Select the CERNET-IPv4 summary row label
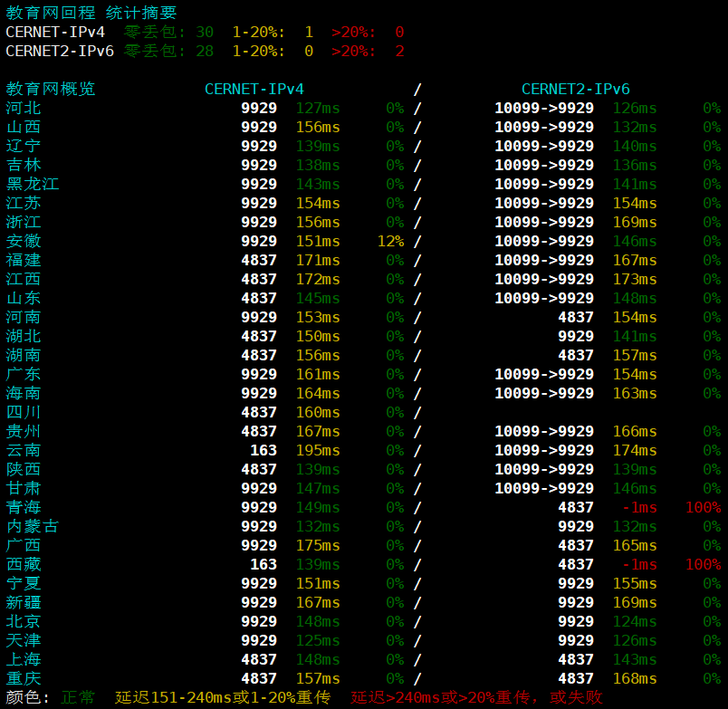 (x=55, y=32)
